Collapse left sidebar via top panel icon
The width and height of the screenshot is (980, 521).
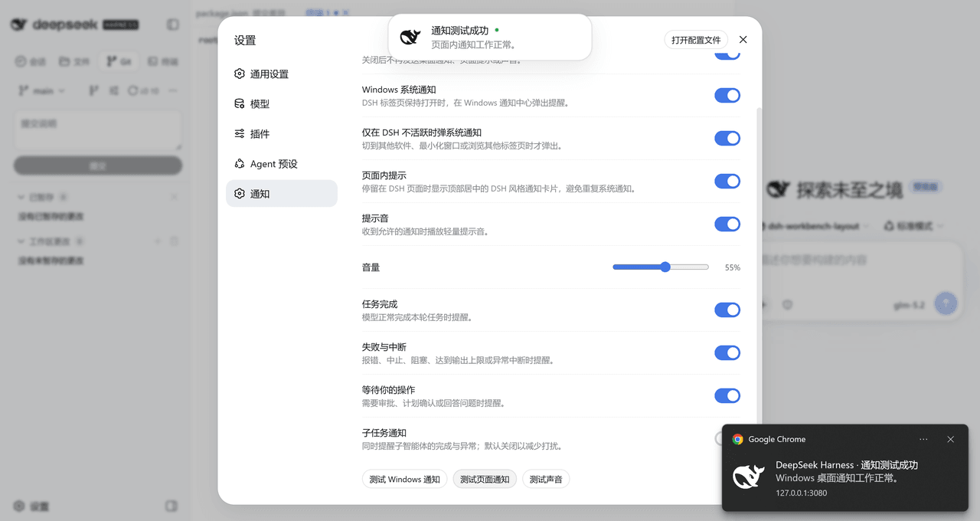click(173, 25)
